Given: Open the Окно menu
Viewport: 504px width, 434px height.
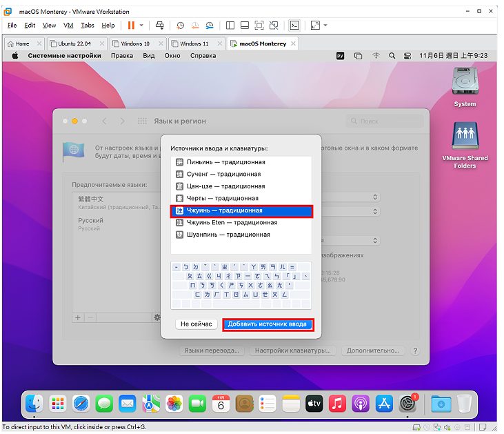Looking at the screenshot, I should click(172, 56).
